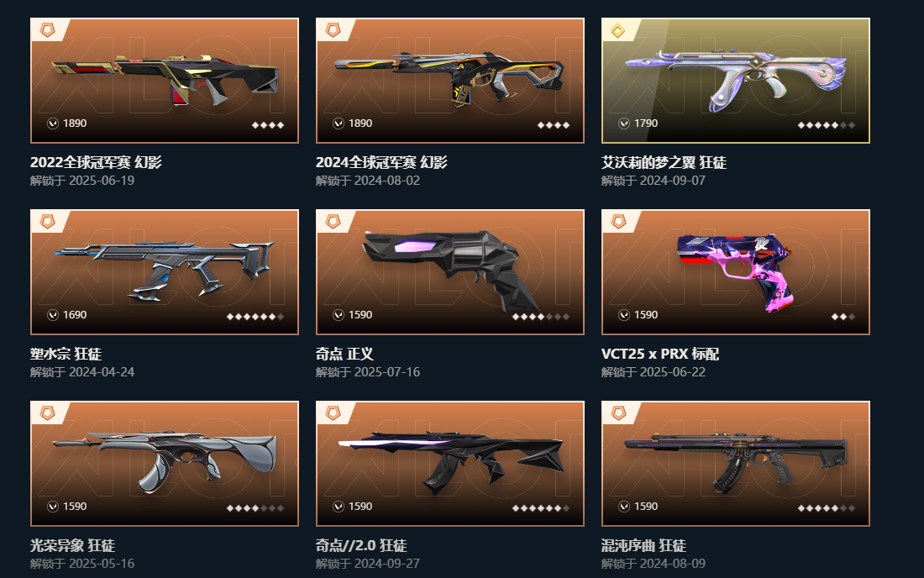Click the tier badge icon on 混沌序曲 狂徒

(x=618, y=412)
